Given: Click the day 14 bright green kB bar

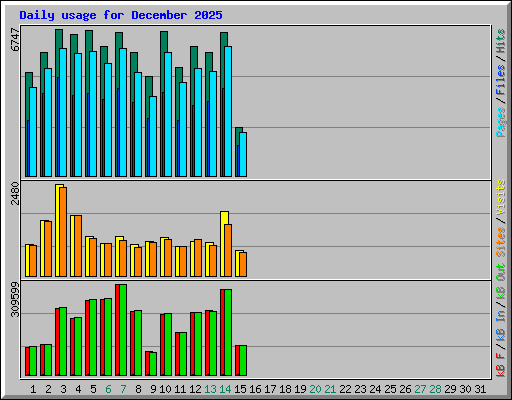Looking at the screenshot, I should pyautogui.click(x=228, y=333).
